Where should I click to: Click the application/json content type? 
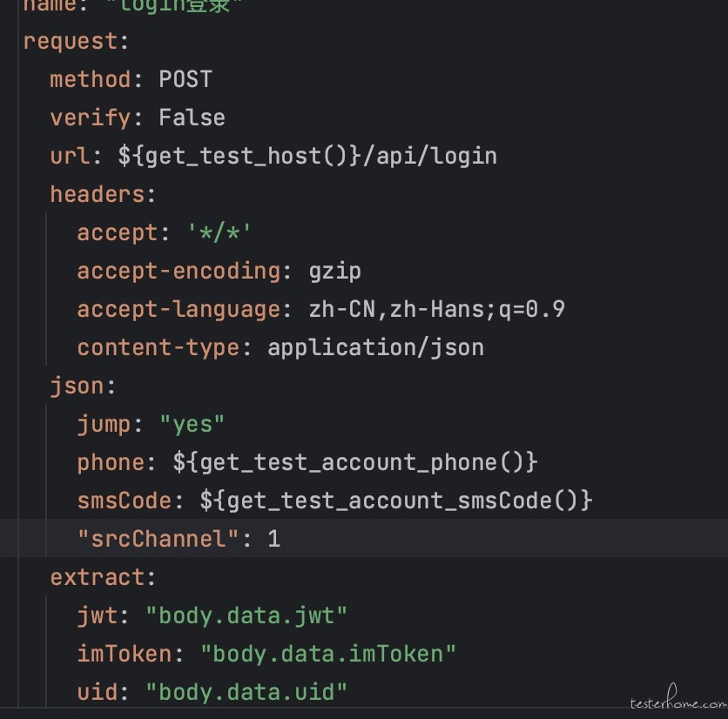point(375,347)
